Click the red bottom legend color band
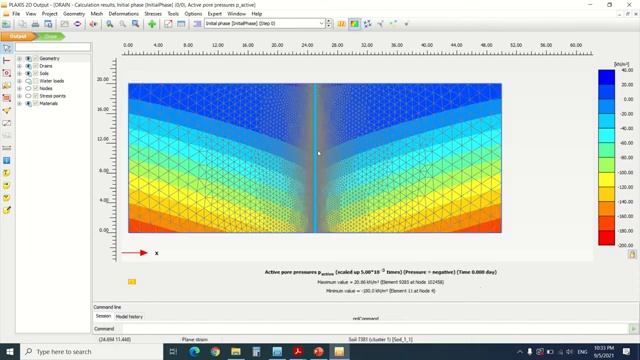The image size is (640, 360). [x=607, y=238]
